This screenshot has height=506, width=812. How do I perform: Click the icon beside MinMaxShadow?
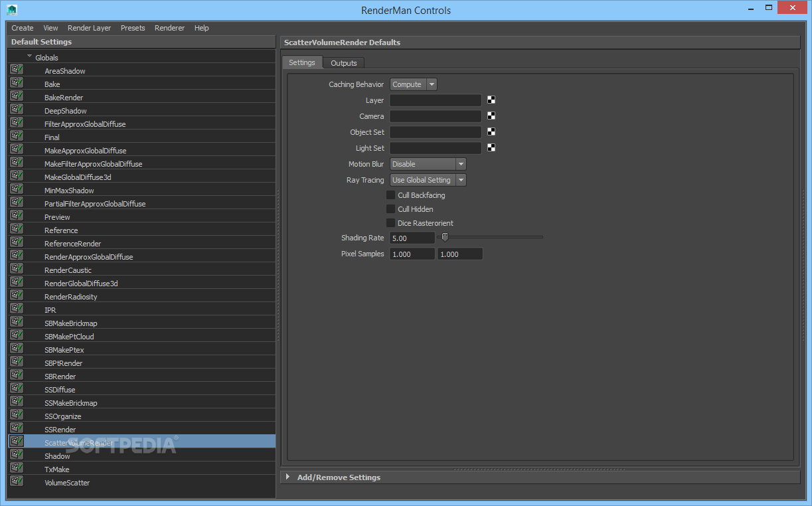[17, 189]
